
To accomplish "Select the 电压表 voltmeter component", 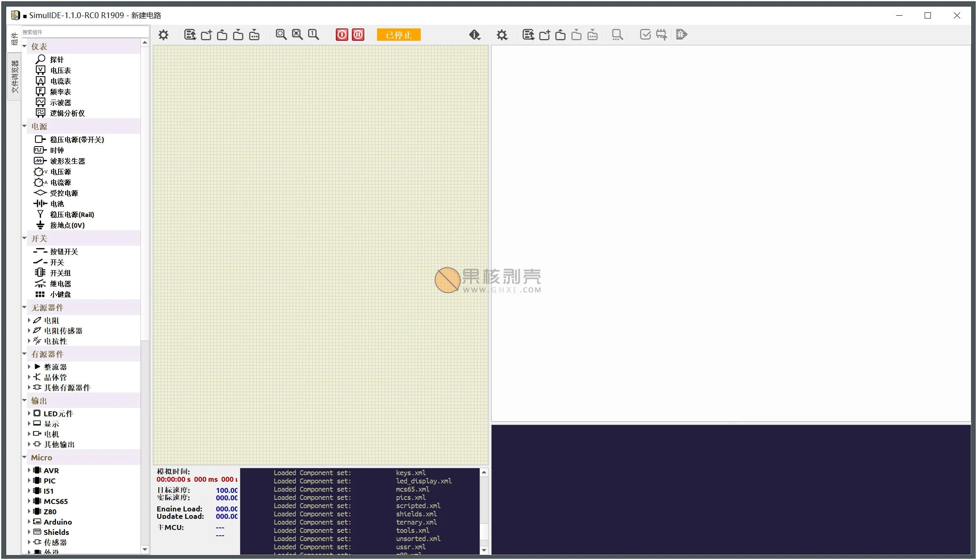I will (x=61, y=70).
